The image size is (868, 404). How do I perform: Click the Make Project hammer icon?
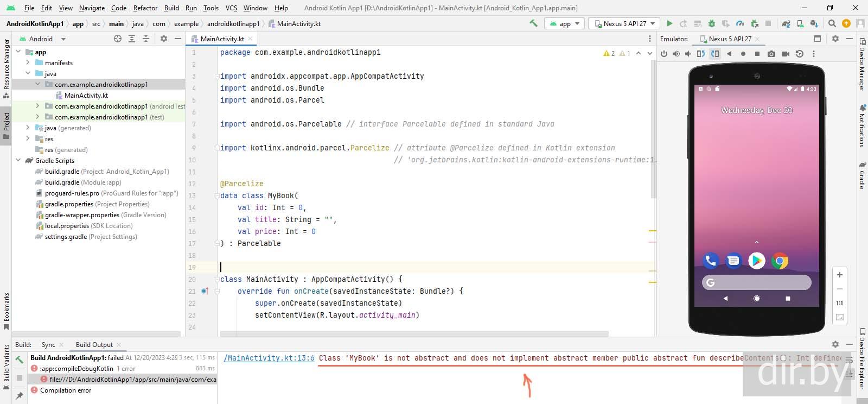533,23
